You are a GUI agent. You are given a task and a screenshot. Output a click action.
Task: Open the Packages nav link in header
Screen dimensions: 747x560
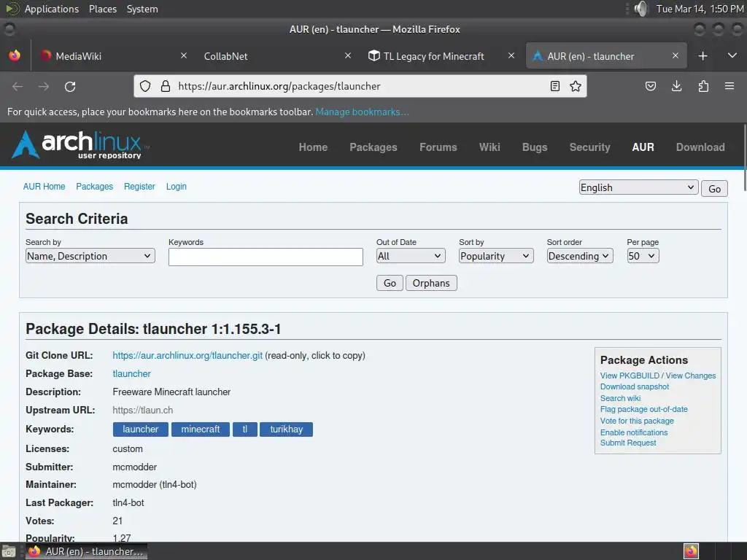click(x=373, y=147)
